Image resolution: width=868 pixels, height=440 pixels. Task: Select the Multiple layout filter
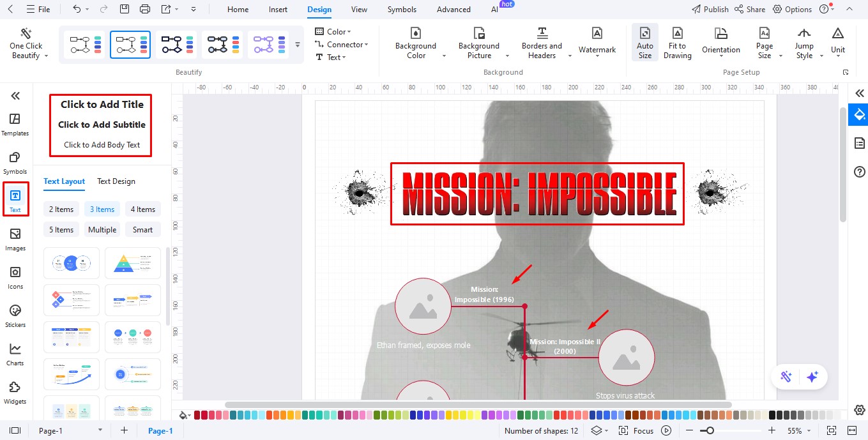coord(102,230)
